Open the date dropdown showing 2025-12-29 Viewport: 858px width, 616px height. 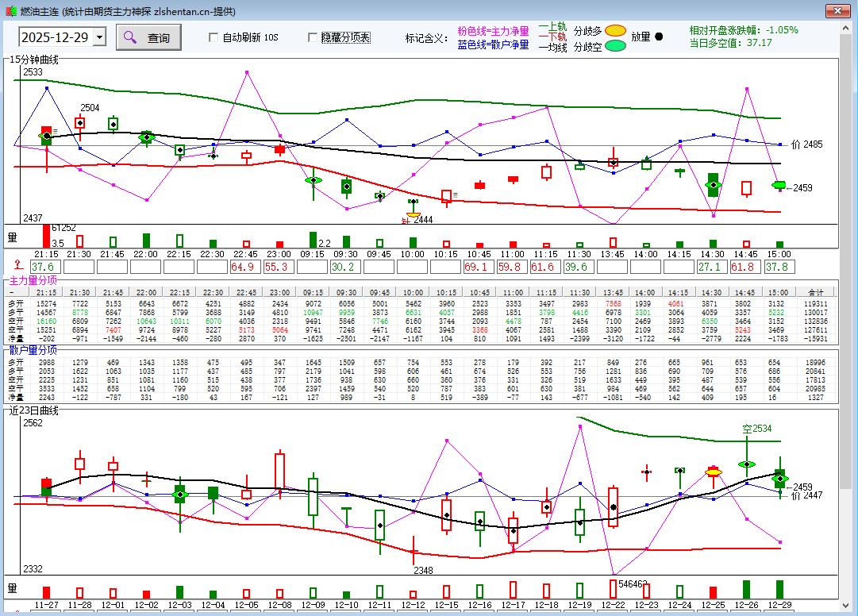[99, 37]
